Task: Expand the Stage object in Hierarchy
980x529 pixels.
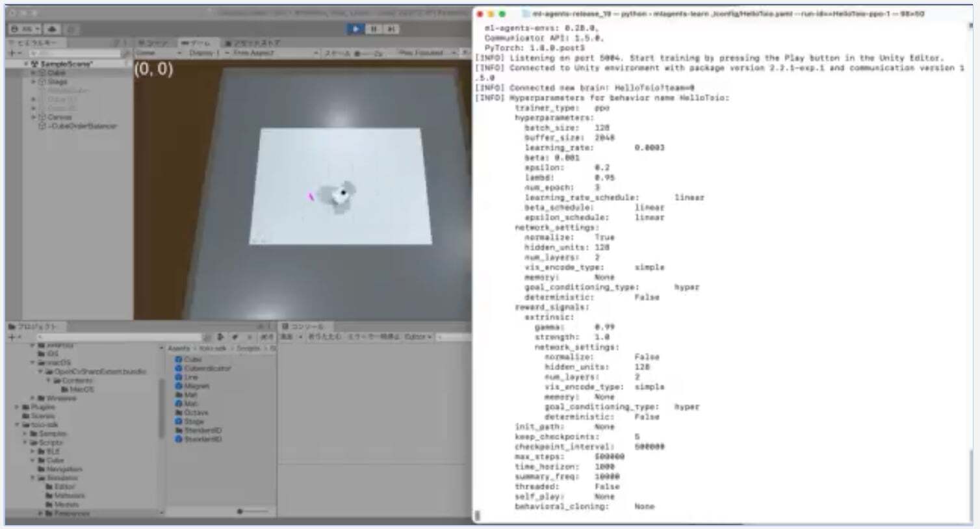Action: (x=34, y=82)
